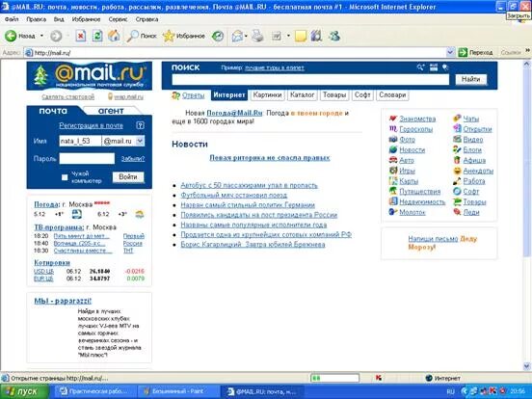Screen dimensions: 532x399
Task: Click the Пароль password field
Action: [87, 158]
